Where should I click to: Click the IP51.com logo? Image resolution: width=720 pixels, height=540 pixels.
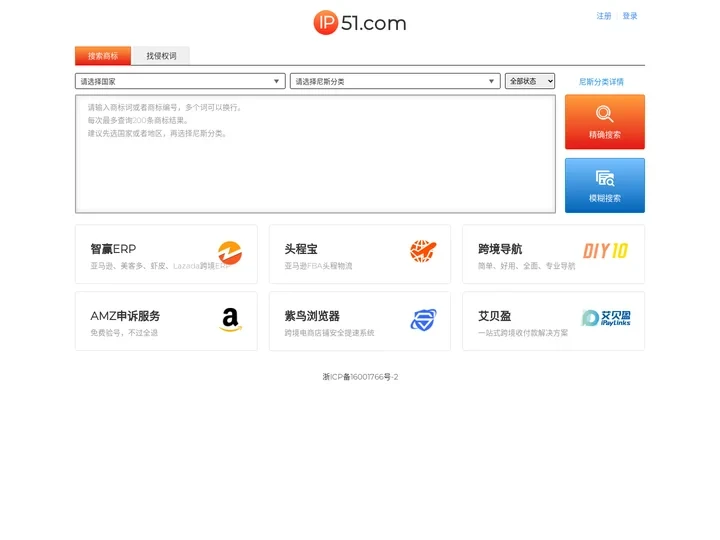coord(360,22)
